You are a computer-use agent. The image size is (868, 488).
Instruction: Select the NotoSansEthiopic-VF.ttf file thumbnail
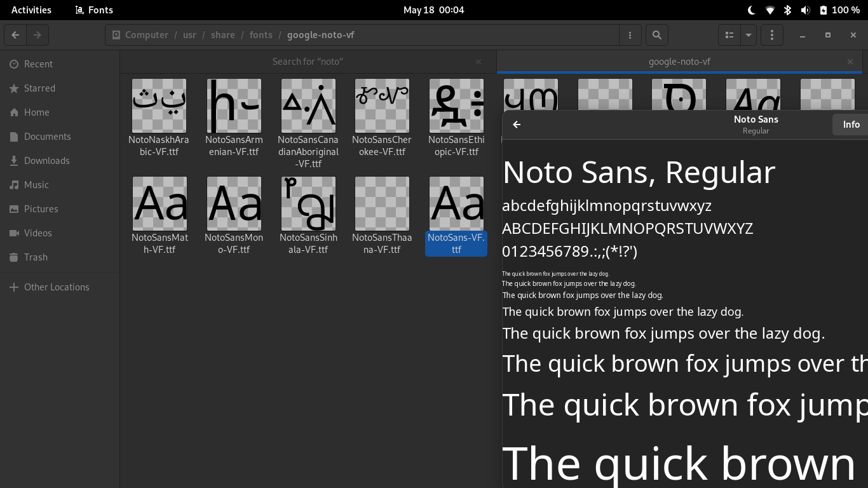(456, 105)
